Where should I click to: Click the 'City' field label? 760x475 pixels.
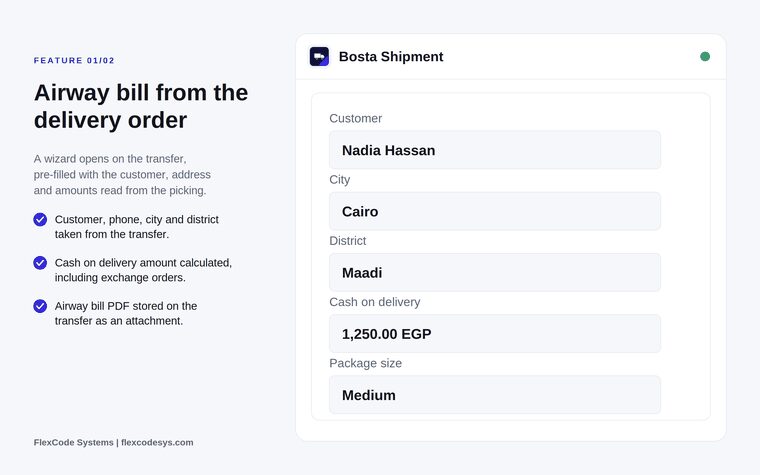[x=339, y=180]
